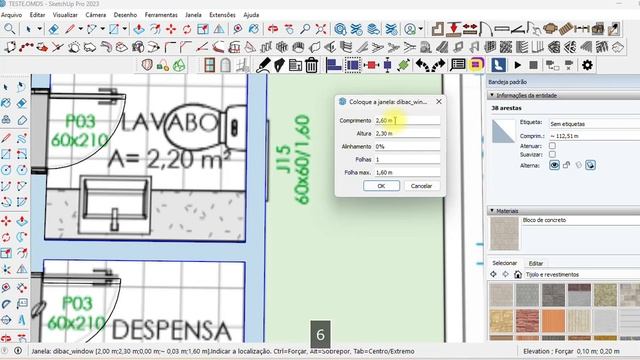Click the highlighted yellow-purple toolbar icon

tap(476, 64)
